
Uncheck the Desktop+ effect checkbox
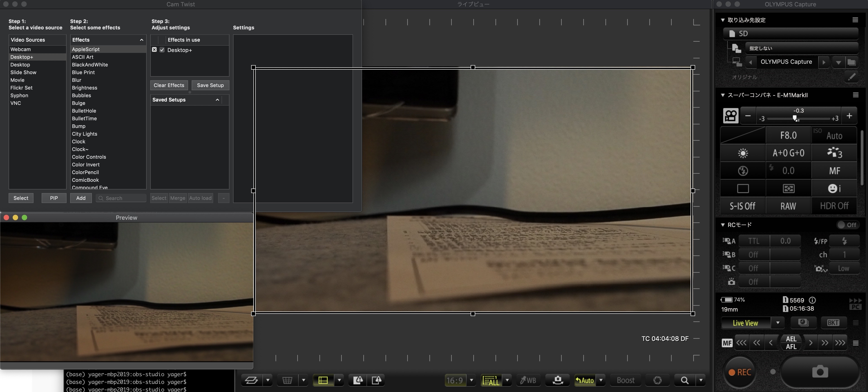[162, 50]
